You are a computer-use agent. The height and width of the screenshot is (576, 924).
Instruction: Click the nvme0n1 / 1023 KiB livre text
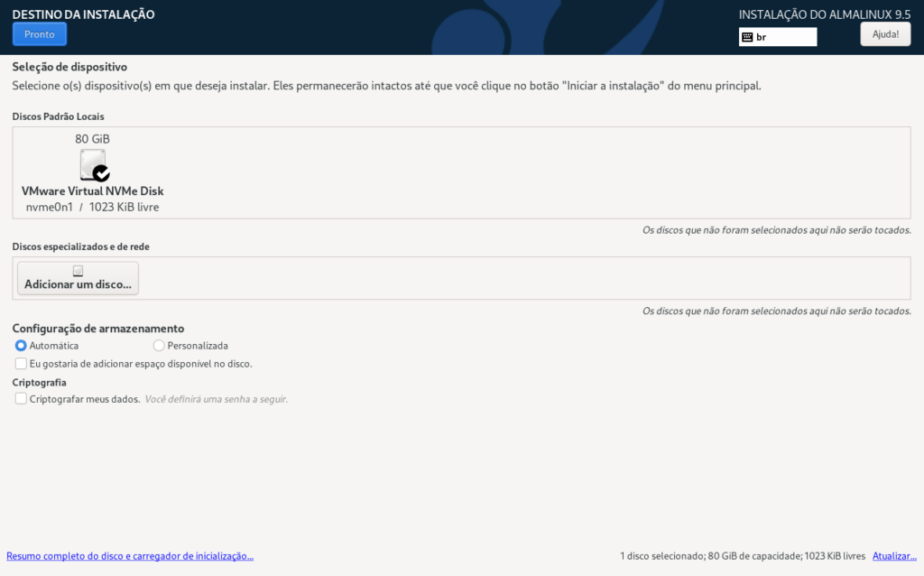coord(93,207)
